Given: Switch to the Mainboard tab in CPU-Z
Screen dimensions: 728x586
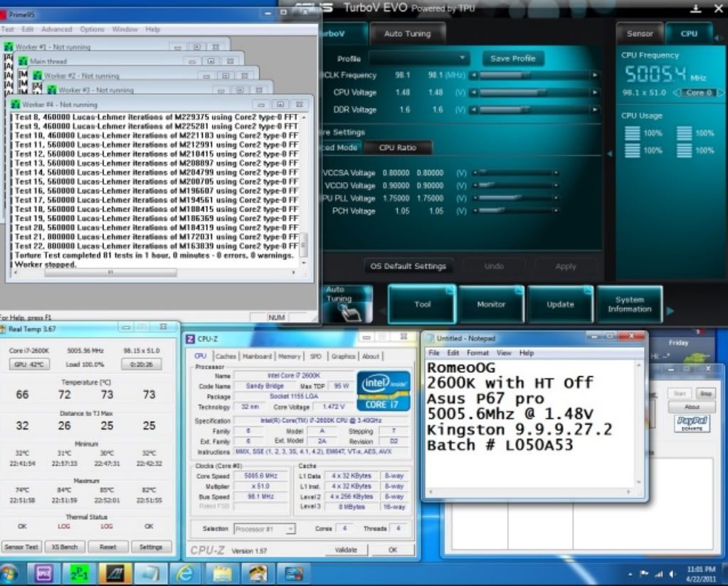Looking at the screenshot, I should click(x=257, y=356).
